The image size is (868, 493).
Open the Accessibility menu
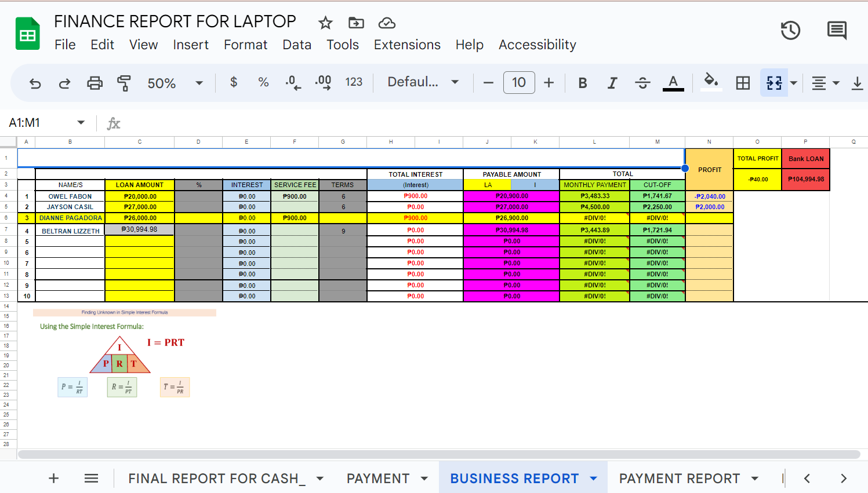tap(537, 45)
